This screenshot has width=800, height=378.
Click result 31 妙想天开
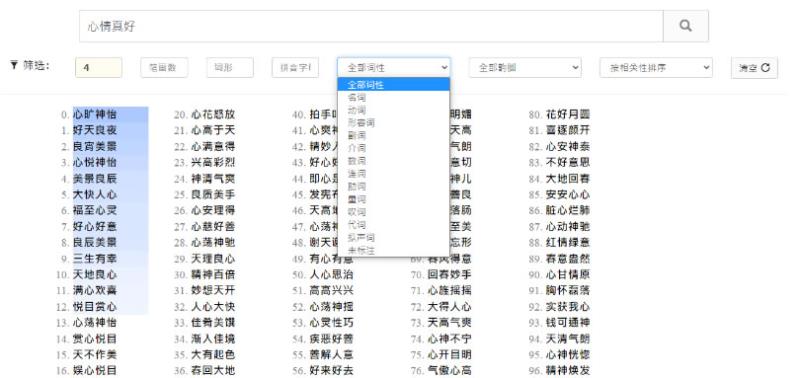click(x=213, y=290)
